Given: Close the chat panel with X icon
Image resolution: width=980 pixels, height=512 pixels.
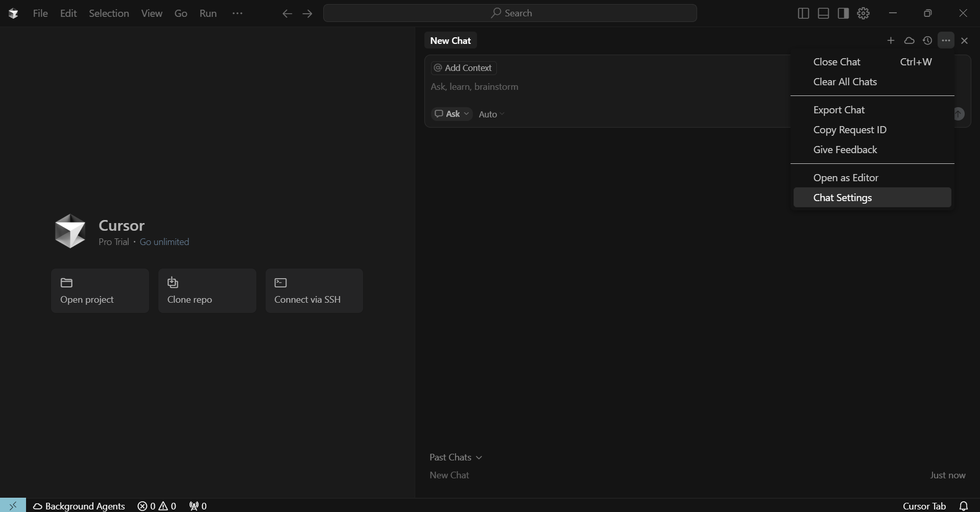Looking at the screenshot, I should [x=964, y=40].
